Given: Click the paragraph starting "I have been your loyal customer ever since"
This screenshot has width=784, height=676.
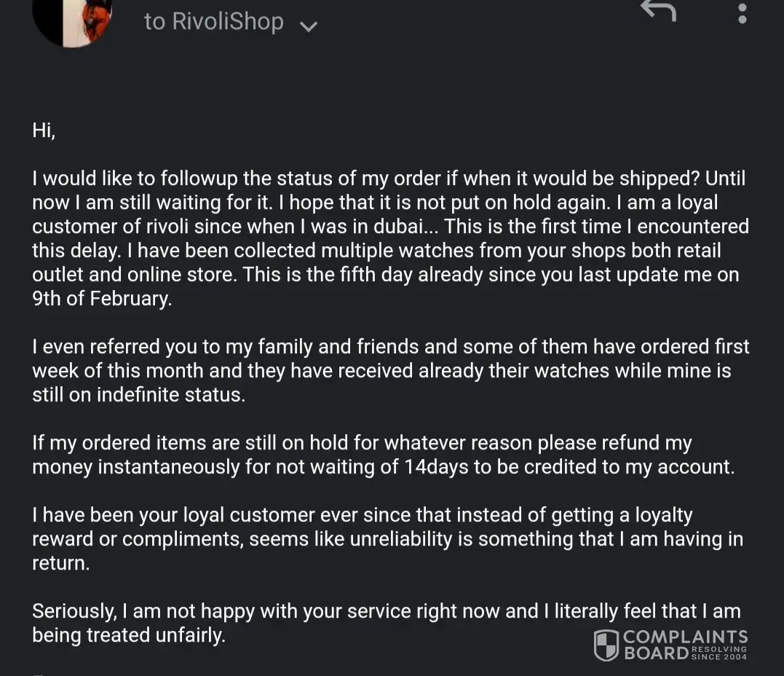Looking at the screenshot, I should coord(387,538).
